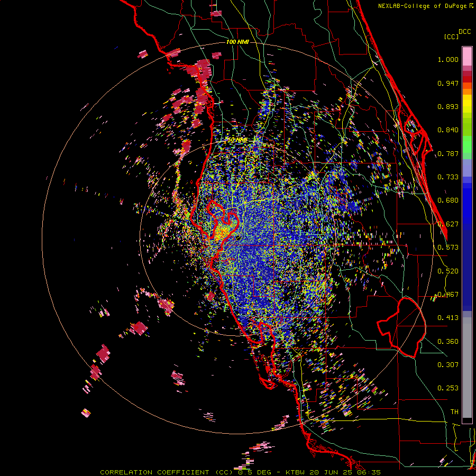Click the 0.307 scale value
Viewport: 476px width, 476px height.
point(448,365)
